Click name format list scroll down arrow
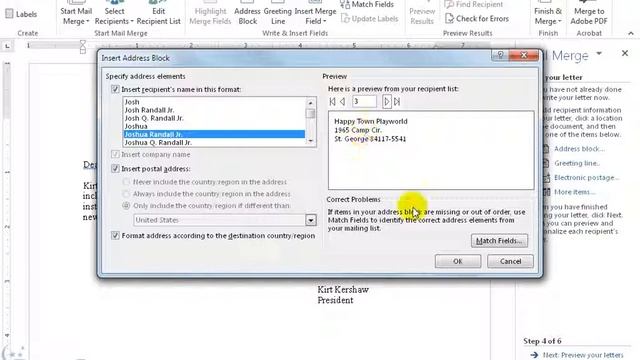 click(311, 140)
